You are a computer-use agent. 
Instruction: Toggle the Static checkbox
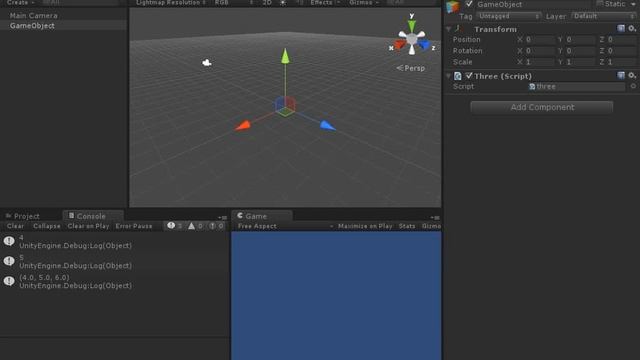[600, 4]
